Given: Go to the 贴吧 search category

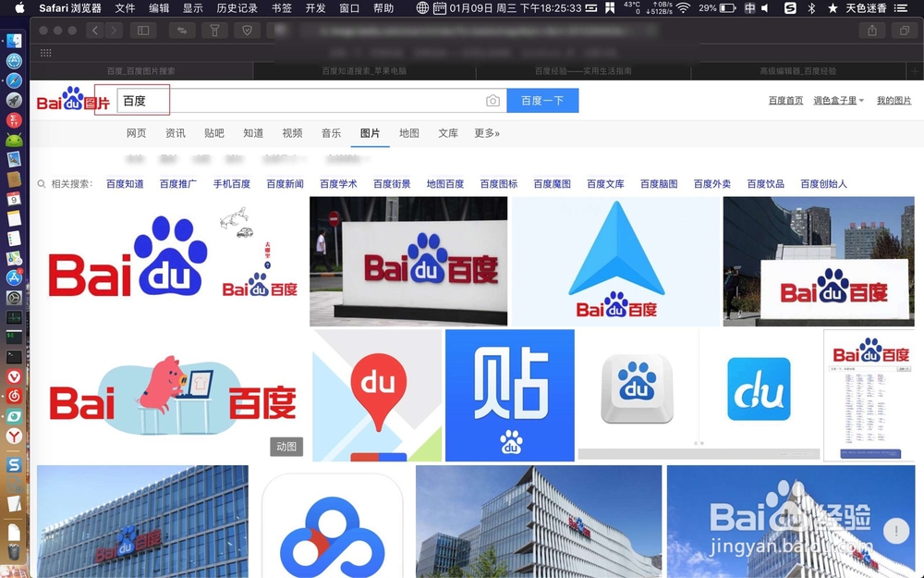Looking at the screenshot, I should pos(214,133).
